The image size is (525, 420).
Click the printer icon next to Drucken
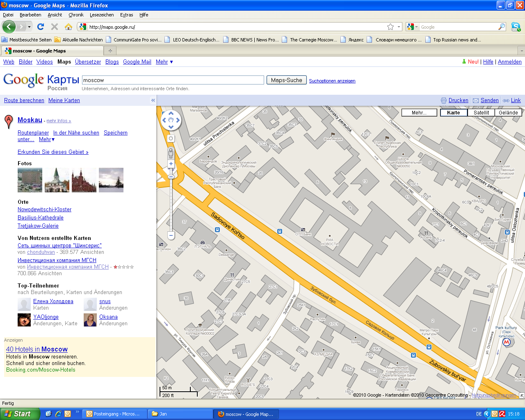tap(444, 100)
